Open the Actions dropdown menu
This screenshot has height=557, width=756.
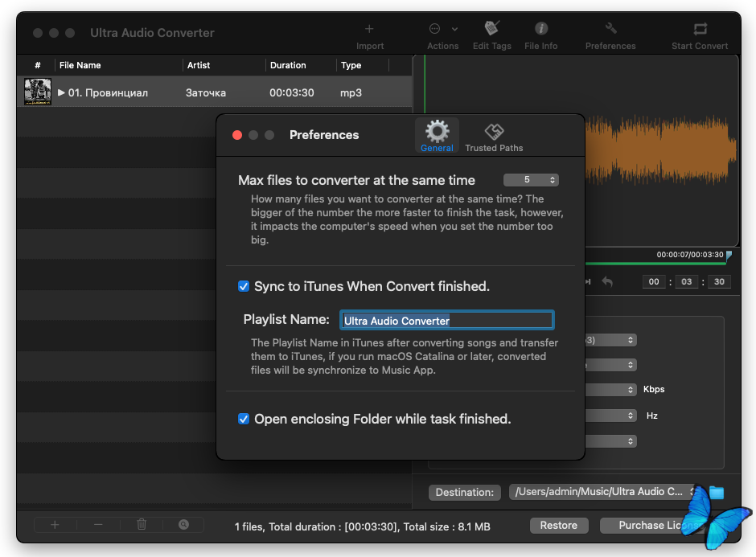pos(443,30)
